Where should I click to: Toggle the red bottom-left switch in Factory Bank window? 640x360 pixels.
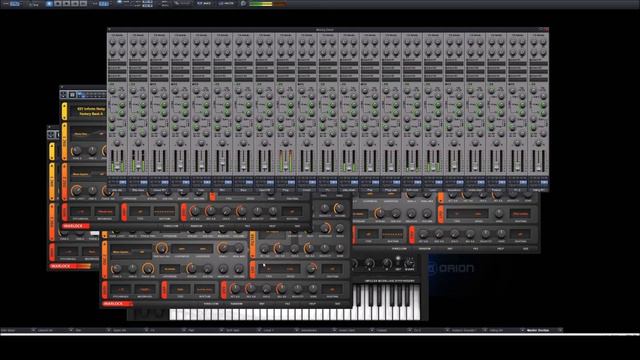(64, 212)
